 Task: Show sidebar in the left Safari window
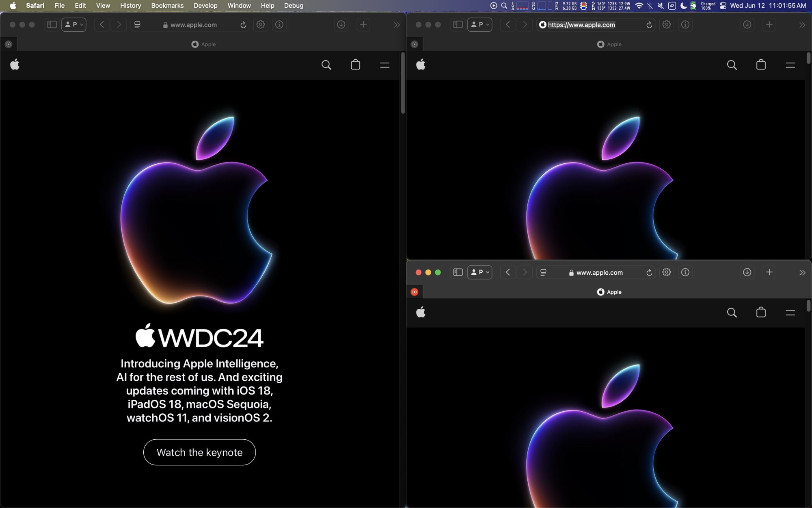[x=52, y=25]
